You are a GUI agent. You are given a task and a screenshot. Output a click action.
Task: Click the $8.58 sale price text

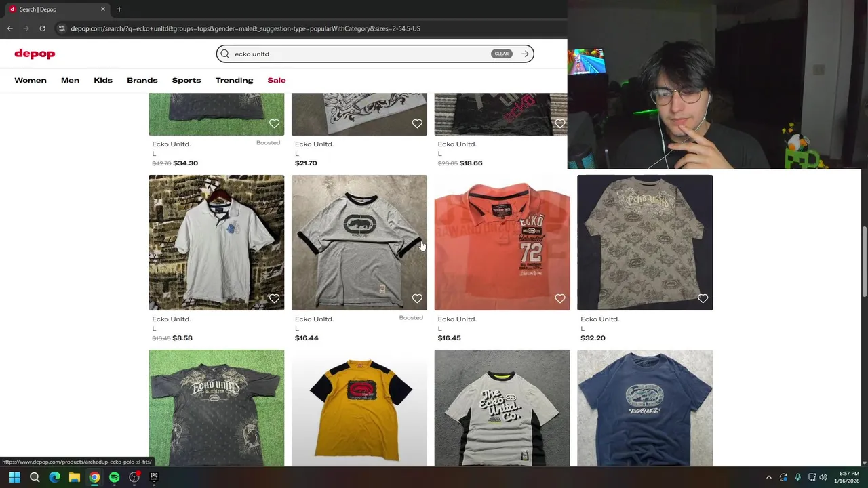182,338
